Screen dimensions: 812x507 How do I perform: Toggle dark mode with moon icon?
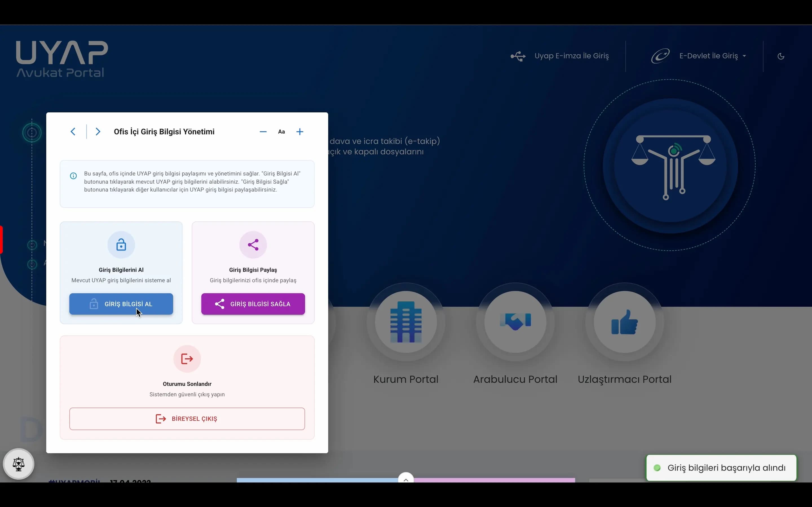click(x=781, y=56)
